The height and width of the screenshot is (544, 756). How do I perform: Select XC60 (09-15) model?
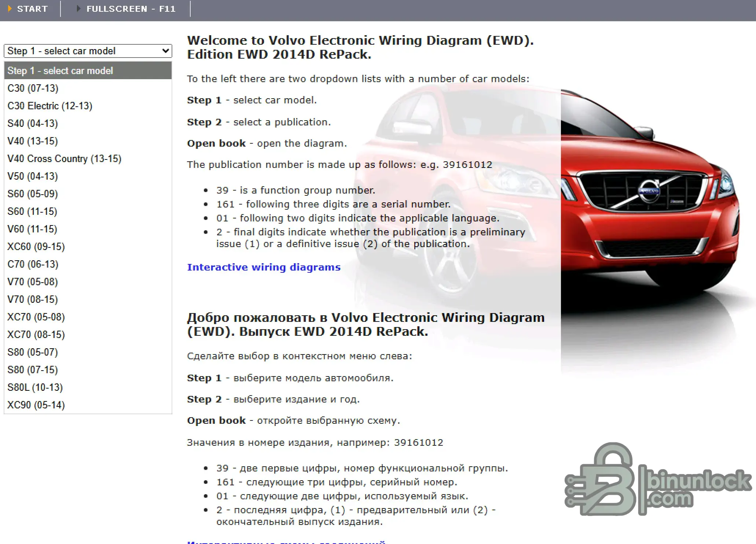point(88,246)
